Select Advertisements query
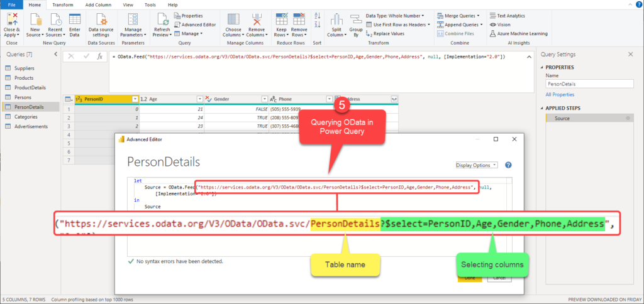 point(30,126)
